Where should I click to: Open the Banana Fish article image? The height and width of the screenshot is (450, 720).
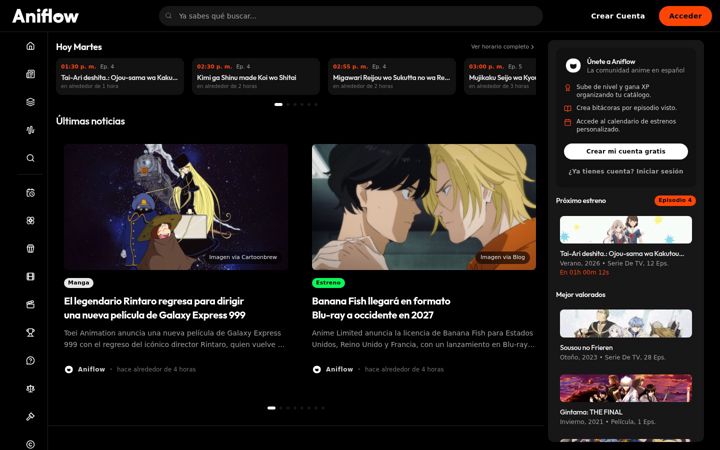(x=424, y=207)
